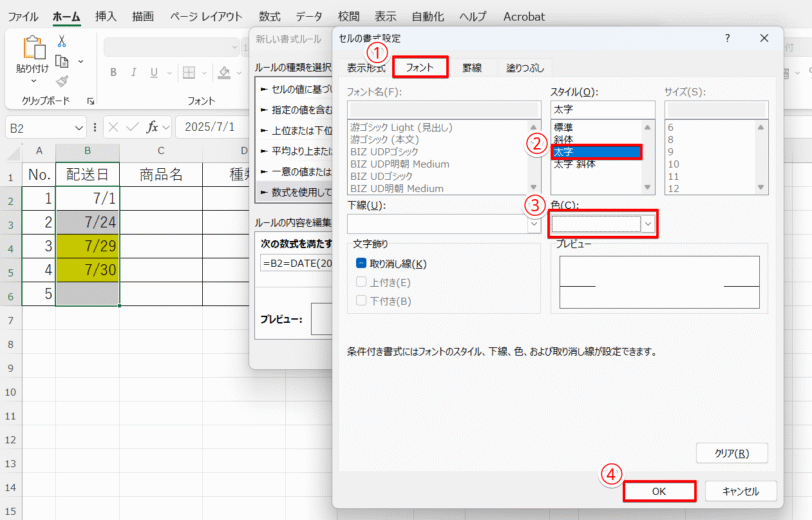Click the Paste clipboard icon

click(x=34, y=48)
